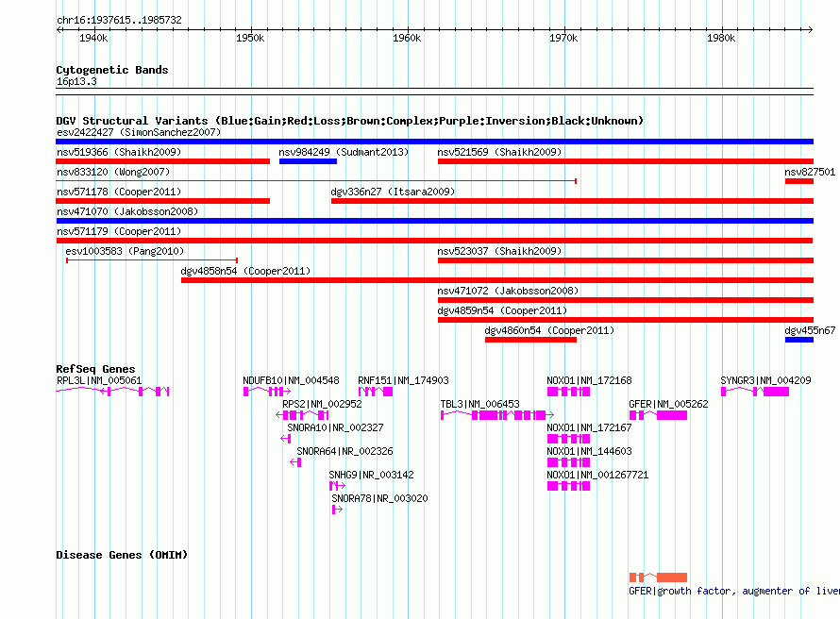Click the RPL3L gene glyph

112,392
